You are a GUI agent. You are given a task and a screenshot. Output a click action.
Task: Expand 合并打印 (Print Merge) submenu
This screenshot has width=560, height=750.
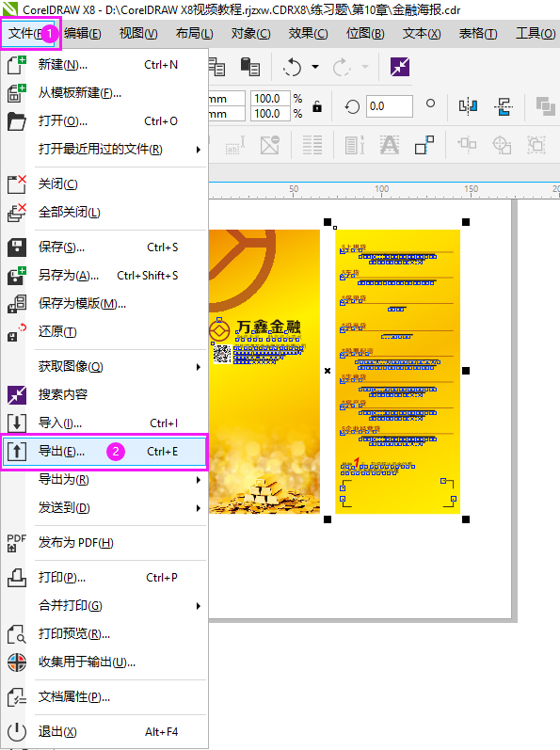[104, 606]
